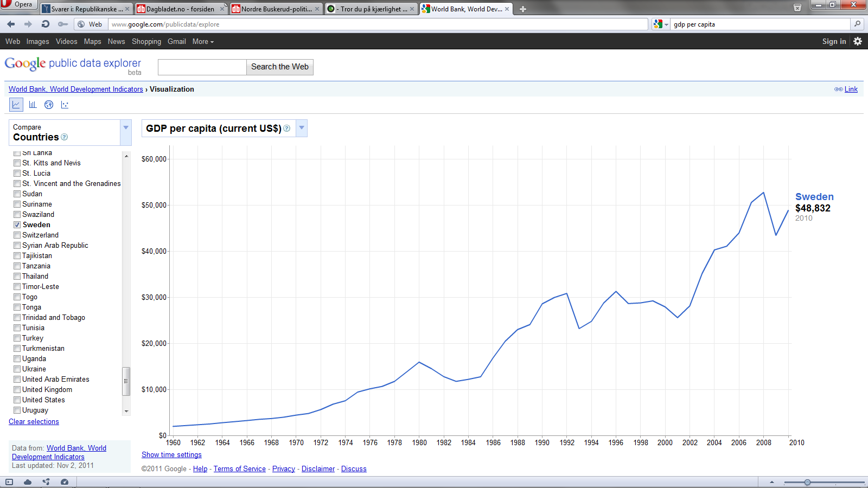
Task: Check the United States checkbox
Action: coord(17,400)
